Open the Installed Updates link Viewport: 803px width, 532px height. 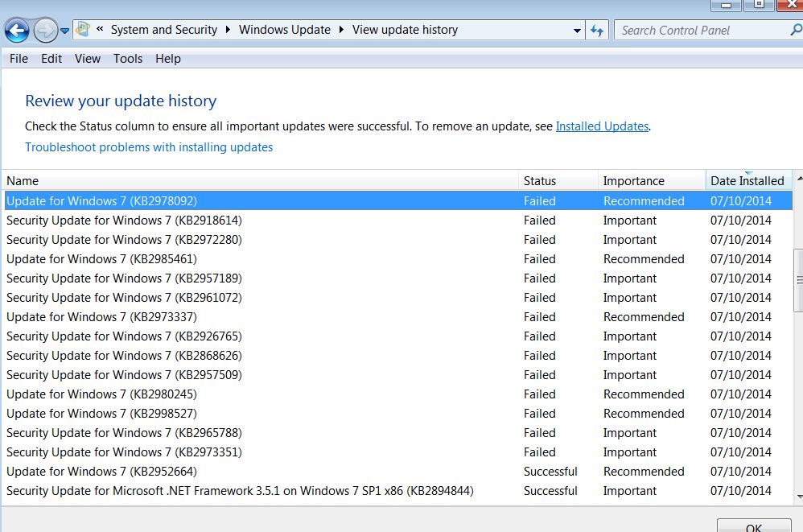pos(602,126)
